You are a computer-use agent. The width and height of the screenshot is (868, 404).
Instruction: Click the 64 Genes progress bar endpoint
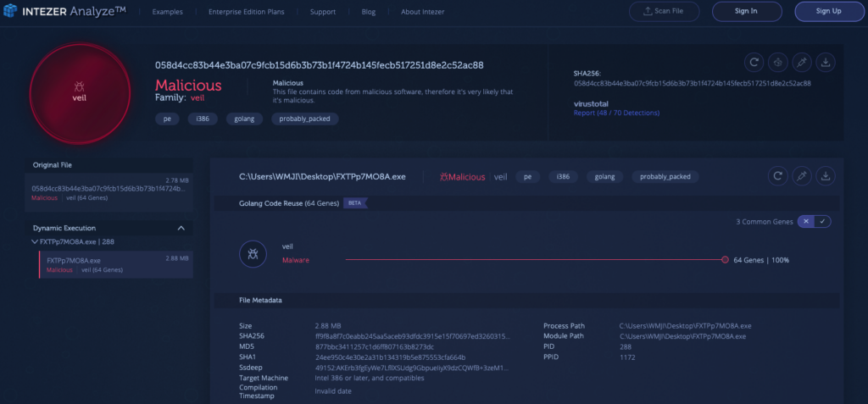[725, 260]
